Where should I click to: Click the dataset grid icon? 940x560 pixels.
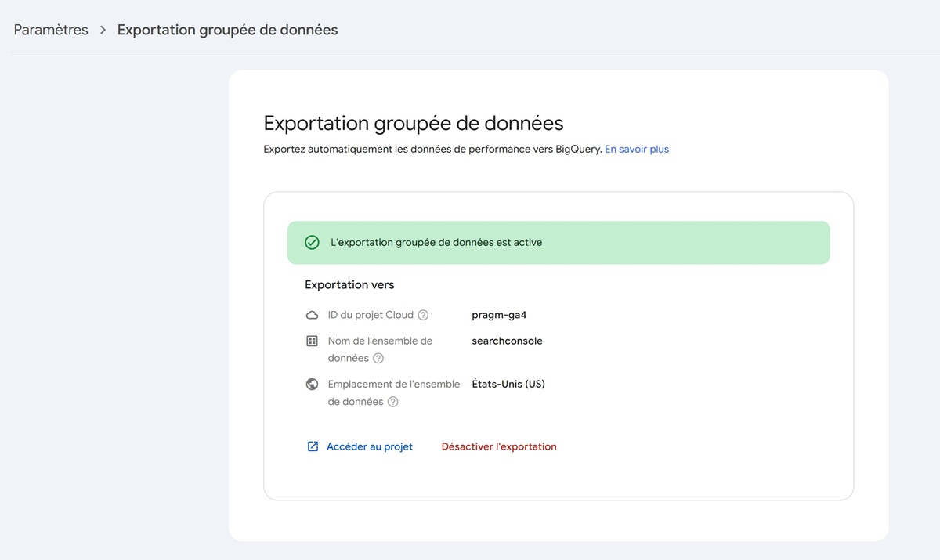pos(312,341)
